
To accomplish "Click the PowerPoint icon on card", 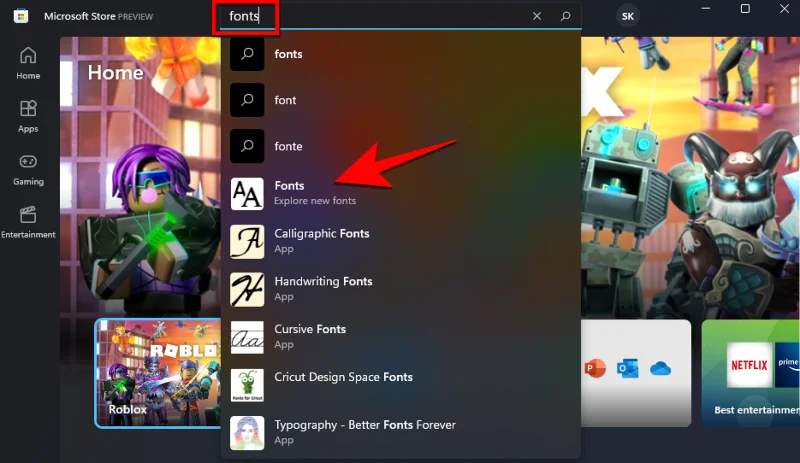I will 595,368.
